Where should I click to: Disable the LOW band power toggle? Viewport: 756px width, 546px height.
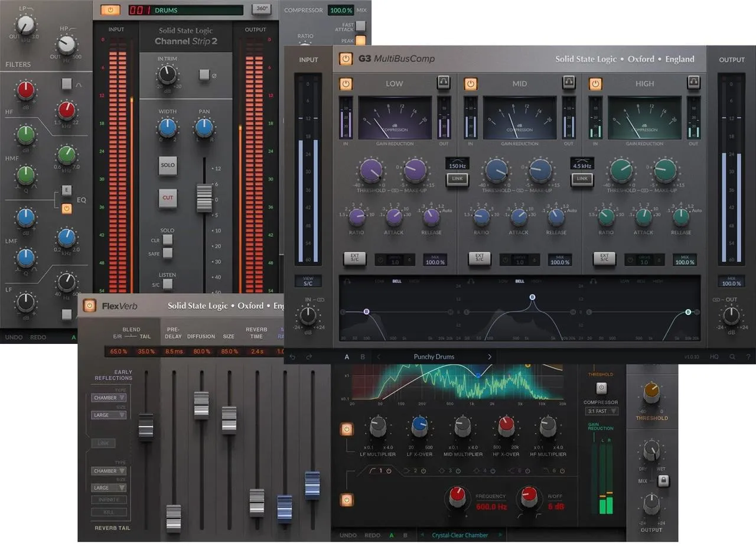click(346, 83)
